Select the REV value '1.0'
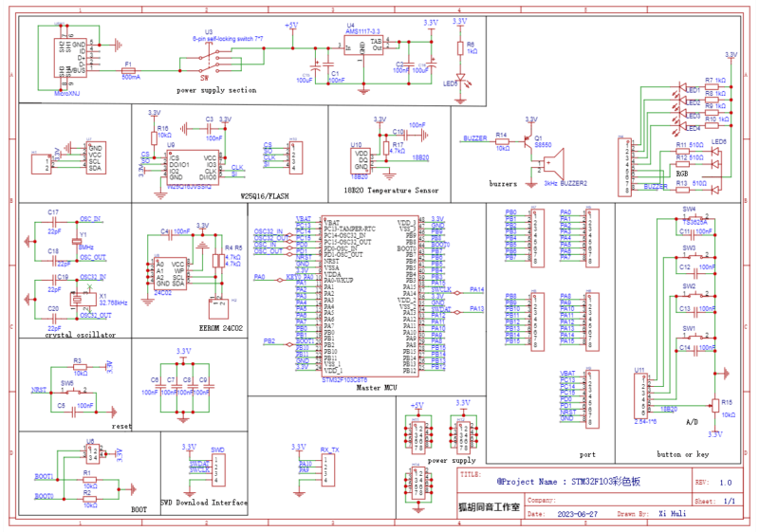Viewport: 759px width, 532px height. click(x=726, y=483)
